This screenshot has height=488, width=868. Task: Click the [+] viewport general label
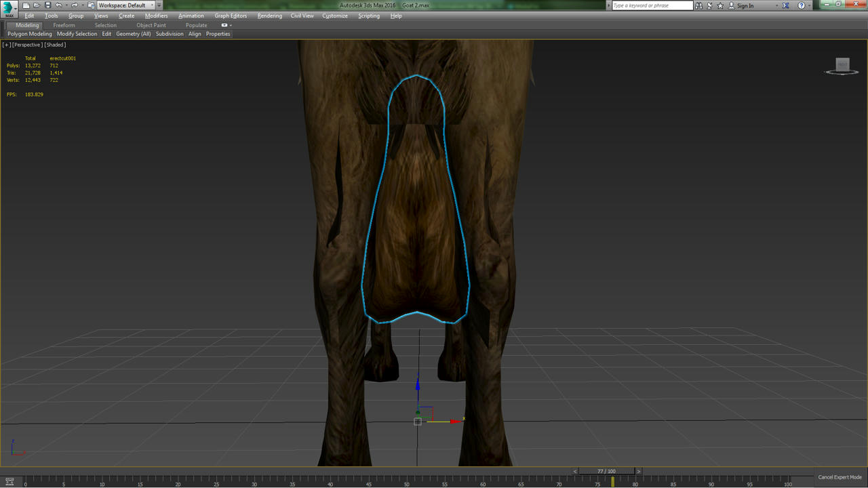(7, 45)
